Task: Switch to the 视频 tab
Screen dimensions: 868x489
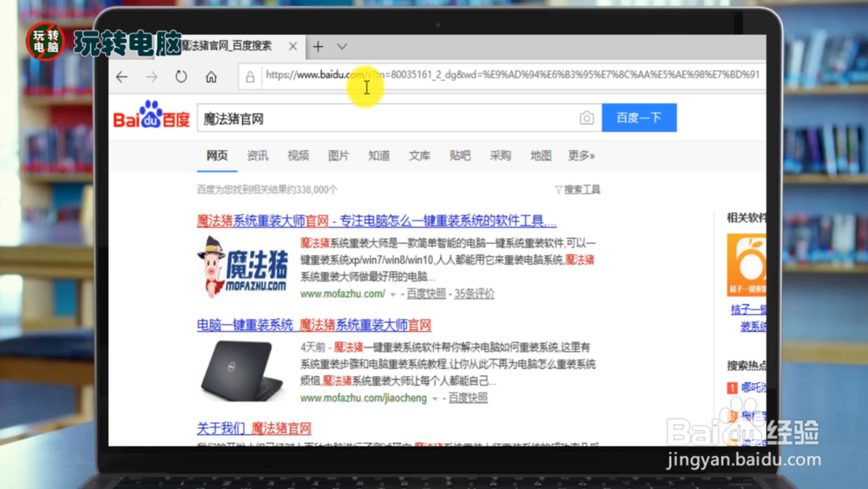Action: (x=298, y=155)
